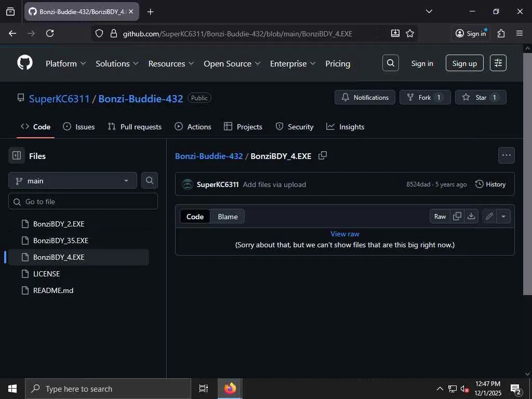The height and width of the screenshot is (399, 532).
Task: Open the commit History link
Action: click(490, 184)
